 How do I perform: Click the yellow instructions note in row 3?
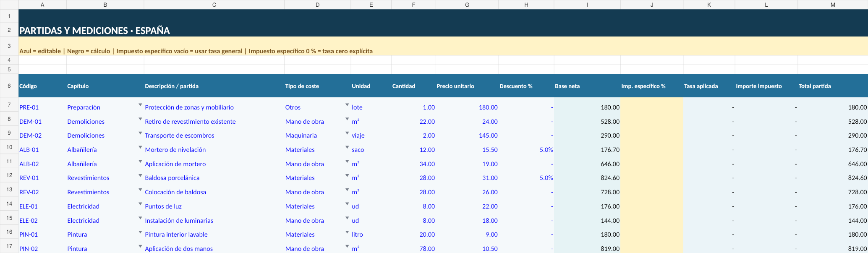(x=196, y=51)
